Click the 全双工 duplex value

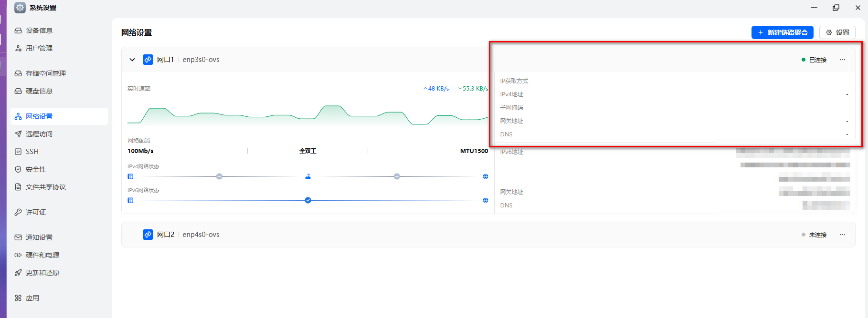308,151
